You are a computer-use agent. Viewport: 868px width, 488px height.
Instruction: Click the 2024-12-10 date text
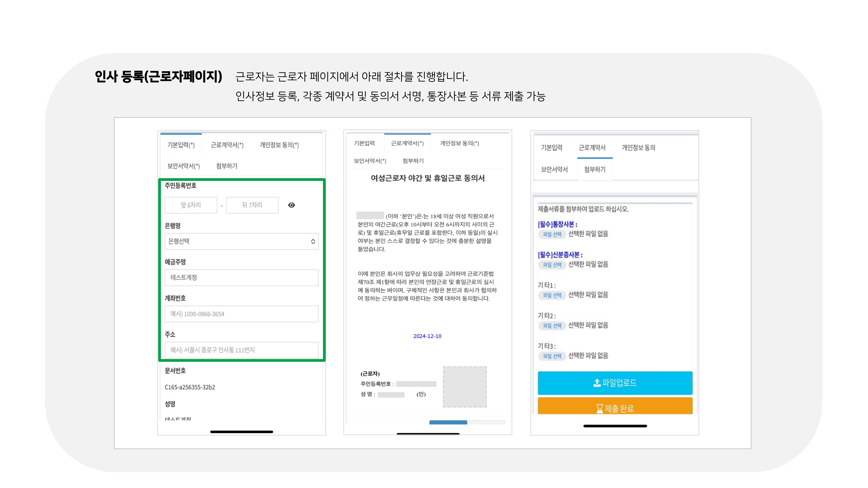[x=427, y=336]
